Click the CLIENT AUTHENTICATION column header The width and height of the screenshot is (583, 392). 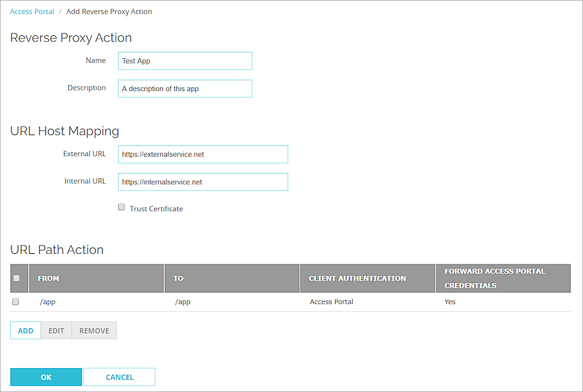tap(357, 278)
